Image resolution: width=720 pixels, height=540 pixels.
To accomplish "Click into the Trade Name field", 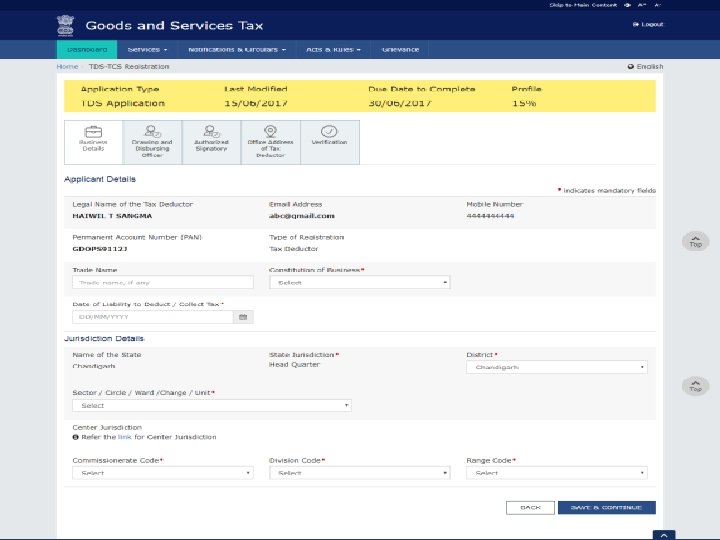I will [163, 282].
